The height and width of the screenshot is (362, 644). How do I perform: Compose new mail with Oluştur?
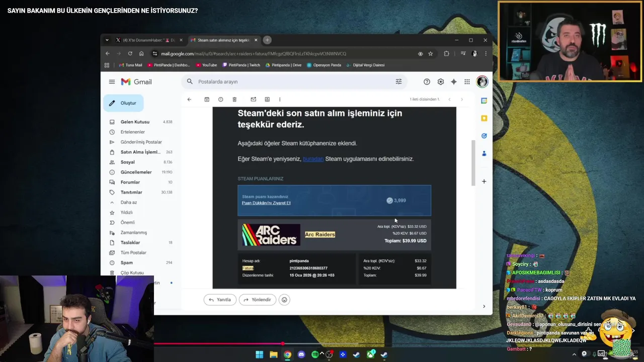coord(123,103)
